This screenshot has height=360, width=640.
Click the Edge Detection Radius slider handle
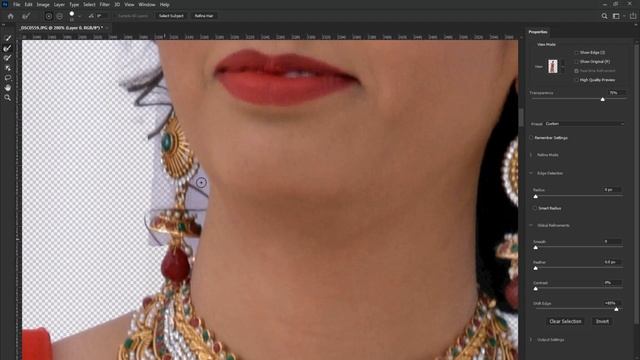coord(536,196)
